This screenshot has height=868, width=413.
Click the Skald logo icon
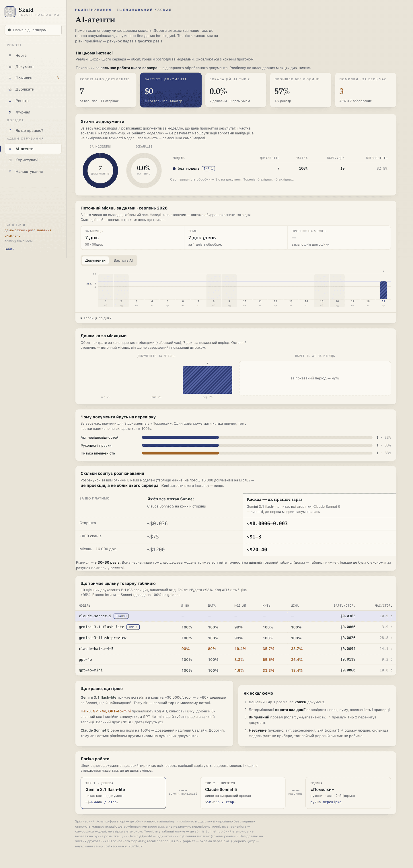(x=10, y=12)
